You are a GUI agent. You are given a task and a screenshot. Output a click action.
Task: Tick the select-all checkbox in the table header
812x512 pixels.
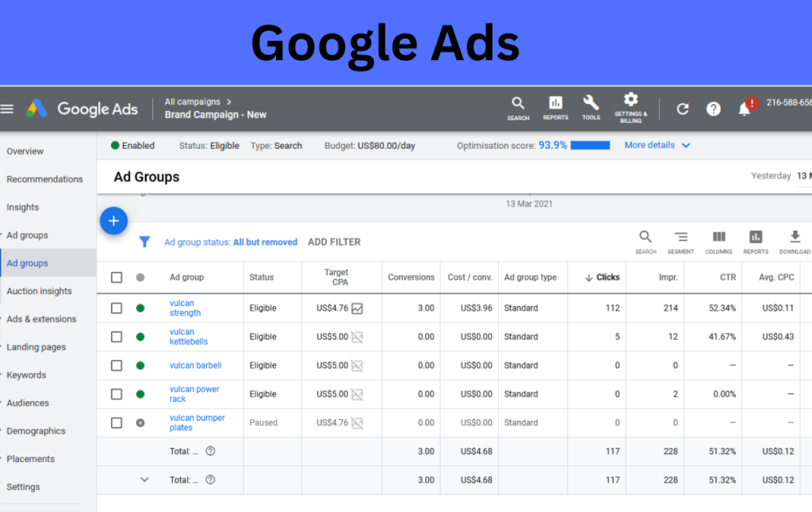coord(116,277)
